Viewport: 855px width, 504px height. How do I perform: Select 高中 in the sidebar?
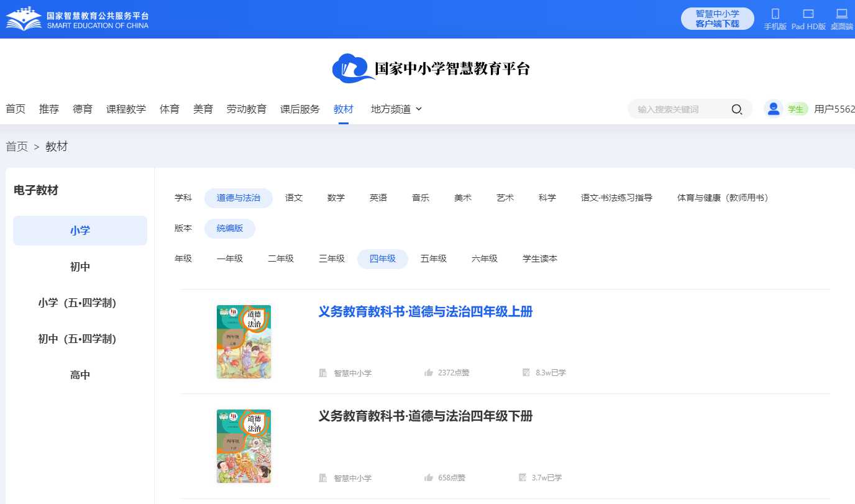(80, 375)
